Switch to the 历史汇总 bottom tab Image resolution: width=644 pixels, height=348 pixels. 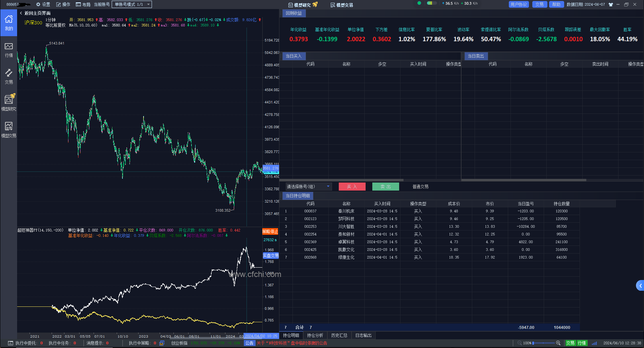[339, 335]
